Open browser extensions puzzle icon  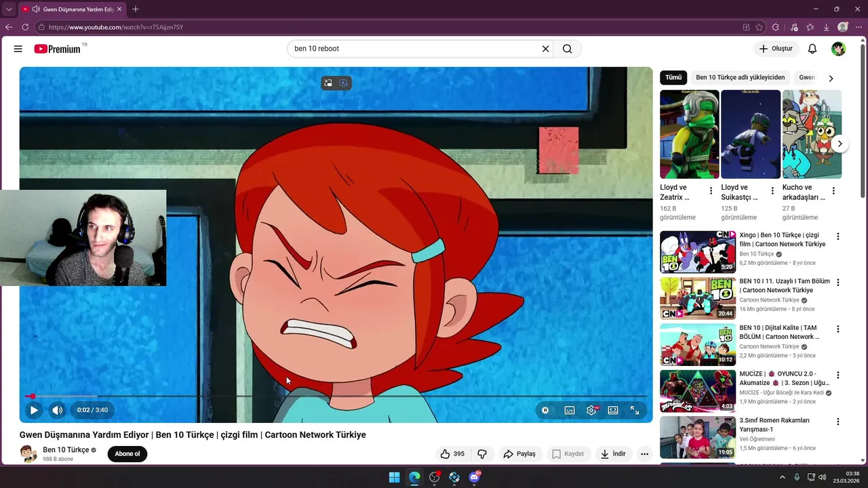coord(776,27)
